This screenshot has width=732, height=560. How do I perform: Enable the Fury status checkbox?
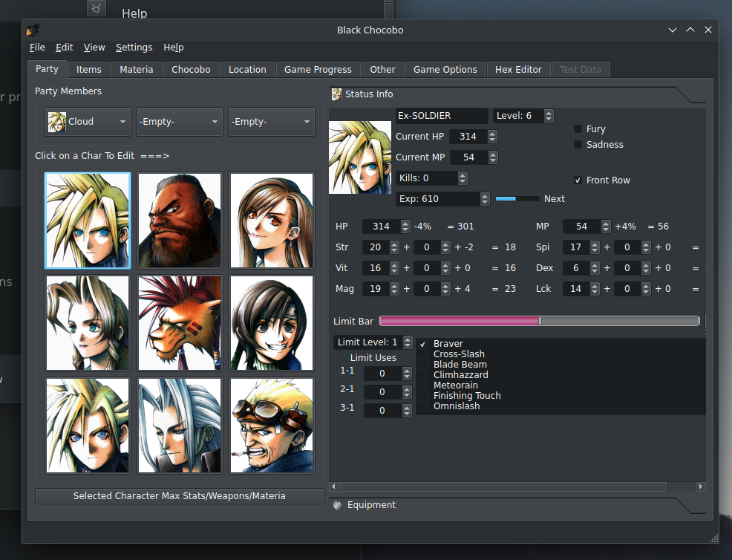coord(578,129)
